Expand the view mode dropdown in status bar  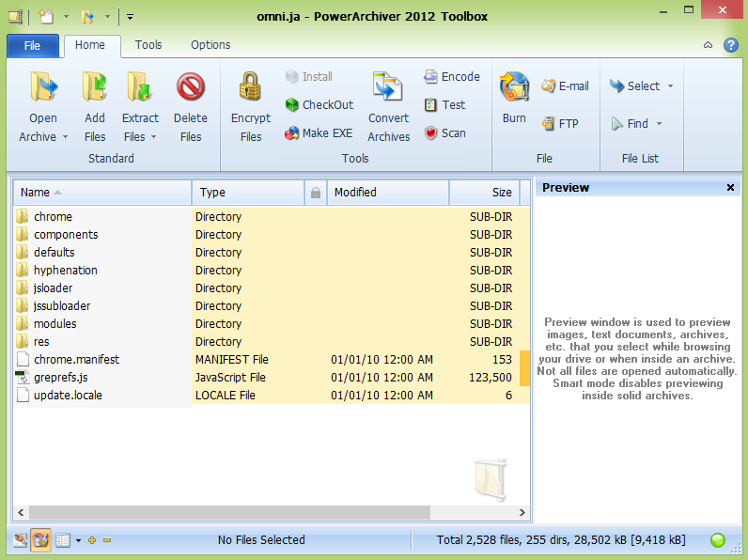click(78, 540)
